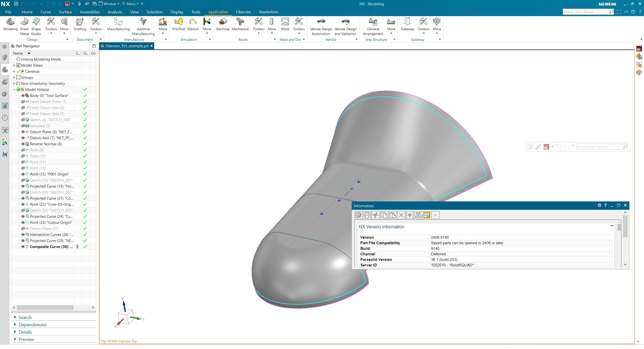
Task: Hide the Body (0) Tool Surface feature
Action: [23, 96]
